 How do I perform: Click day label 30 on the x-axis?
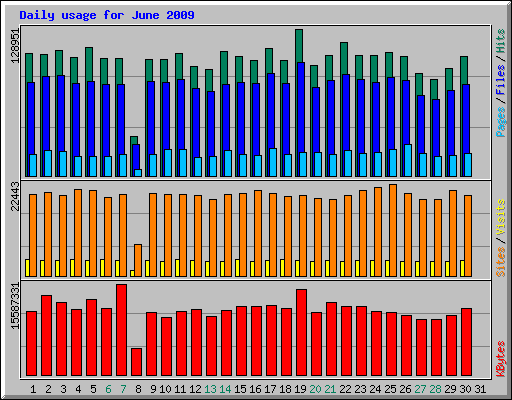465,389
